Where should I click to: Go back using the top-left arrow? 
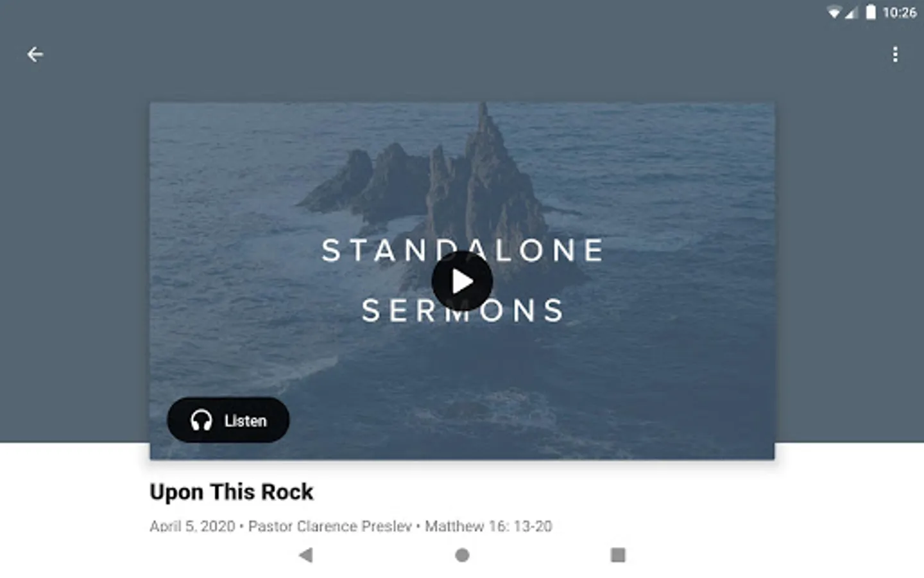[x=35, y=55]
